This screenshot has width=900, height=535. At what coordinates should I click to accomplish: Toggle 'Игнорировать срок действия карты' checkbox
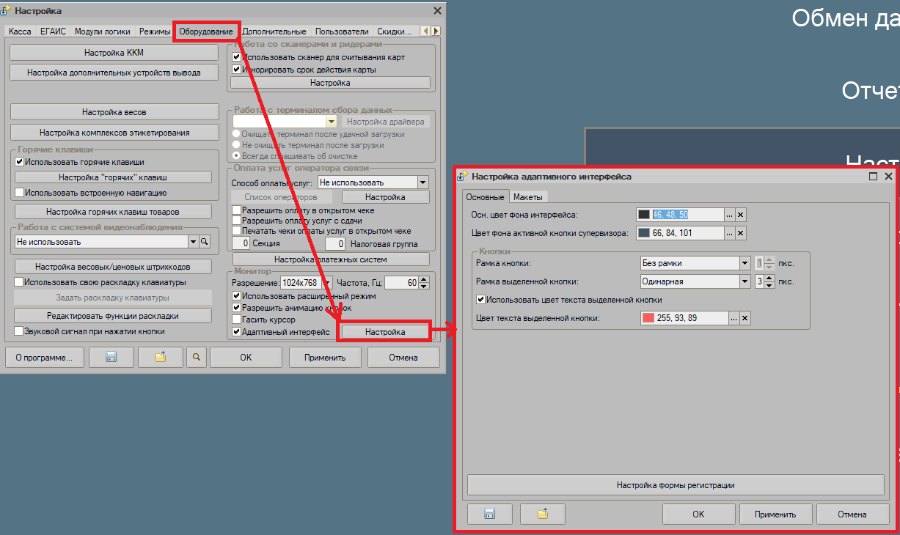coord(236,69)
